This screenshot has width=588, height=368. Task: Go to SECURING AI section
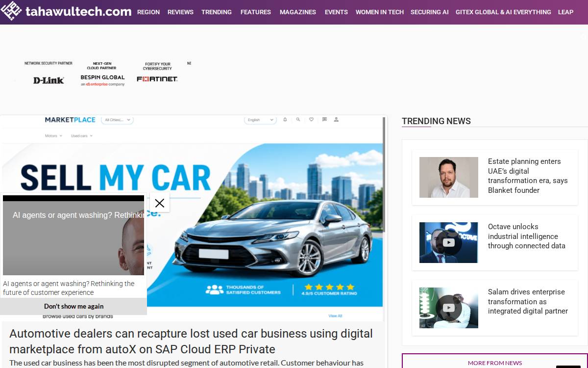430,12
